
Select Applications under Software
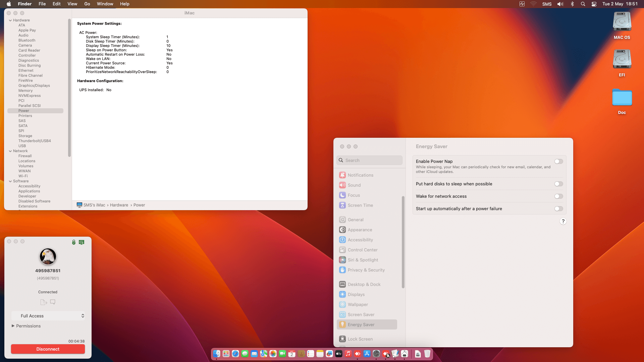click(x=29, y=191)
